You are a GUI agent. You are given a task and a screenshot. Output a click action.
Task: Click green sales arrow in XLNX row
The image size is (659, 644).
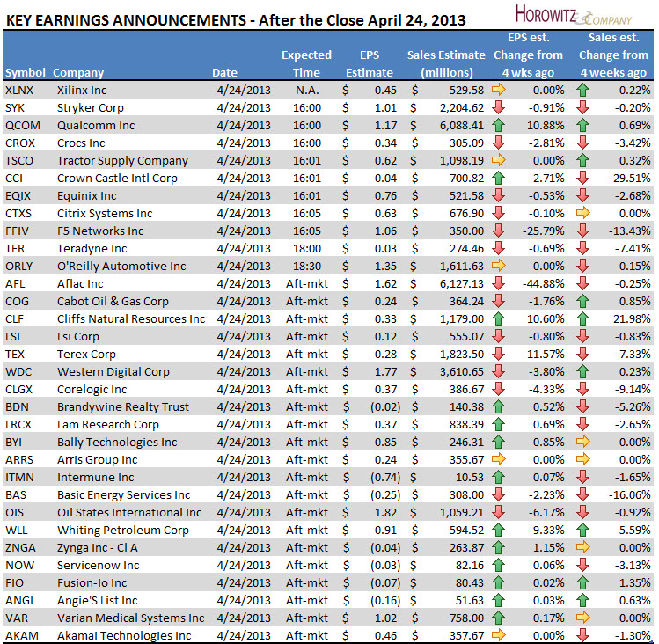point(583,90)
